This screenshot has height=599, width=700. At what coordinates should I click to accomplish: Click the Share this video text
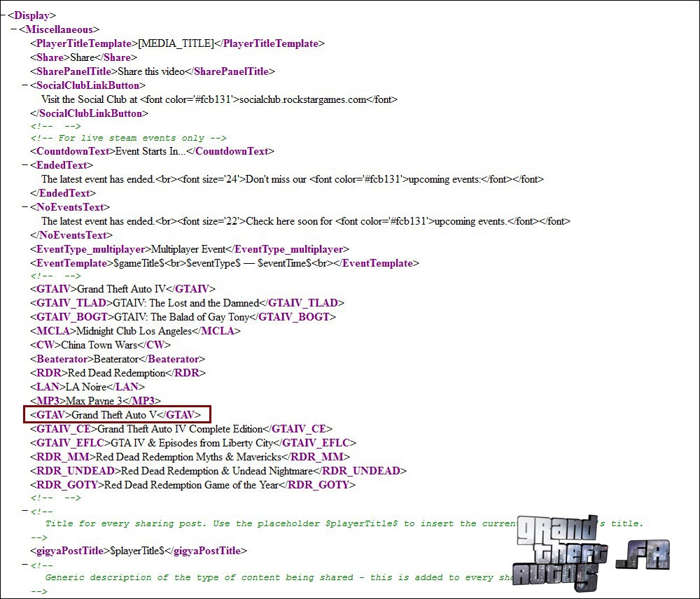[x=151, y=71]
